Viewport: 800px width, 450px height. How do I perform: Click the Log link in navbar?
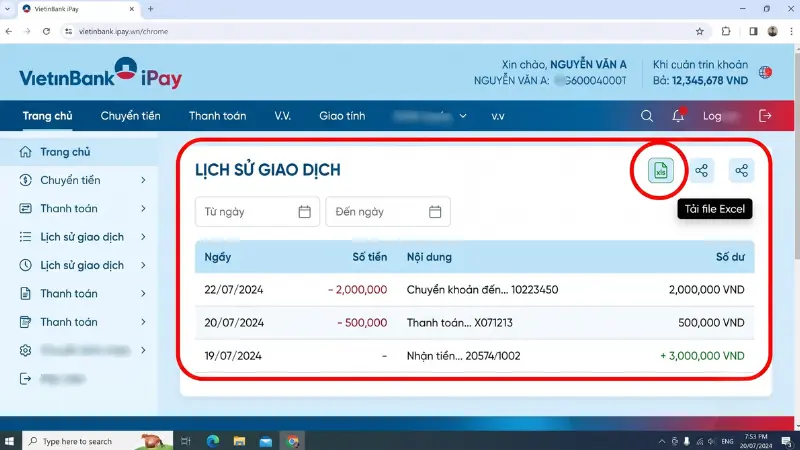pos(712,116)
